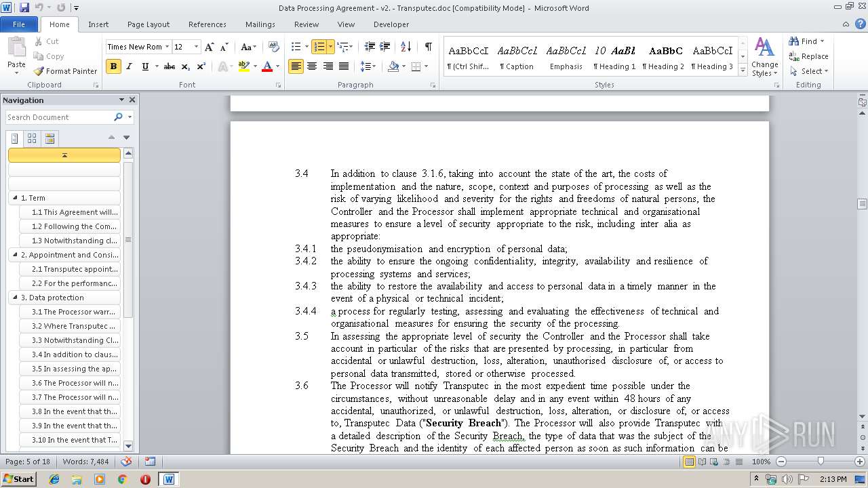Increase the paragraph indent
Screen dimensions: 868x488
(x=384, y=47)
